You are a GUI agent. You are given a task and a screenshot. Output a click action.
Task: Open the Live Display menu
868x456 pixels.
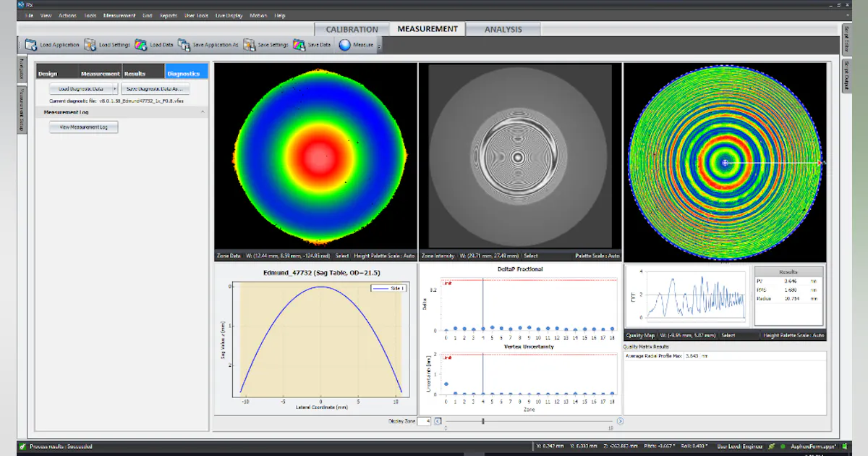(229, 15)
